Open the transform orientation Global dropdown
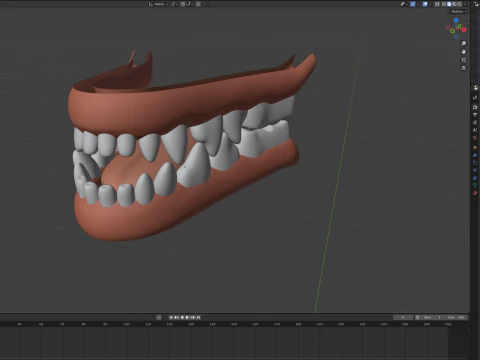This screenshot has width=480, height=360. pyautogui.click(x=158, y=4)
